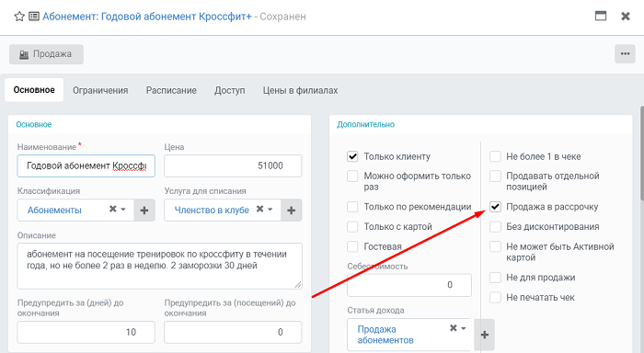This screenshot has width=644, height=353.
Task: Switch to the Основное tab
Action: pyautogui.click(x=34, y=90)
